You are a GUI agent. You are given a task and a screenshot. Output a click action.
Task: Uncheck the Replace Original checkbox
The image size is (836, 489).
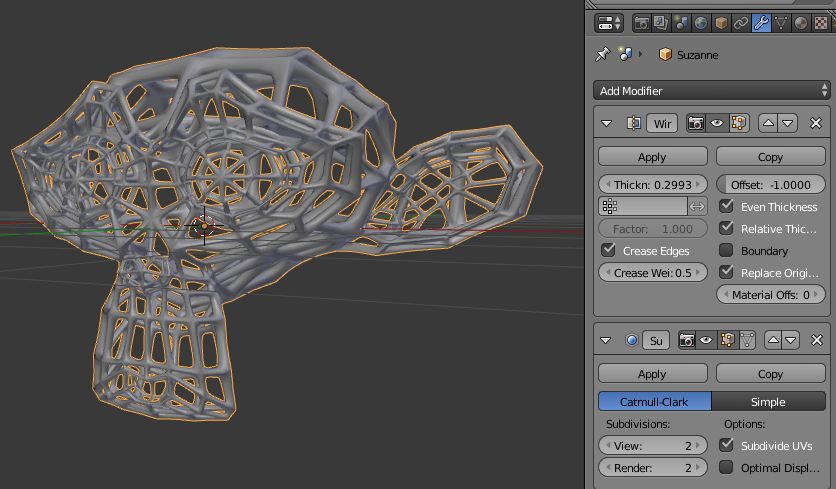click(726, 272)
